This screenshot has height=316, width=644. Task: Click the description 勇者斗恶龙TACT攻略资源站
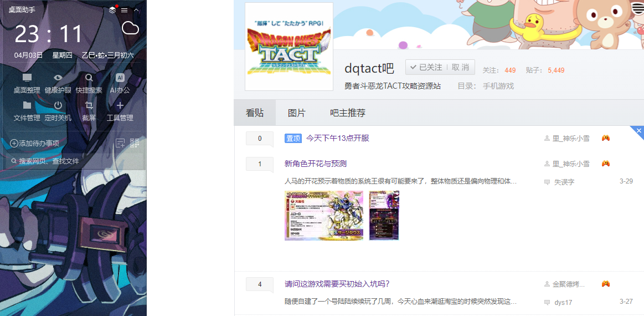(393, 86)
